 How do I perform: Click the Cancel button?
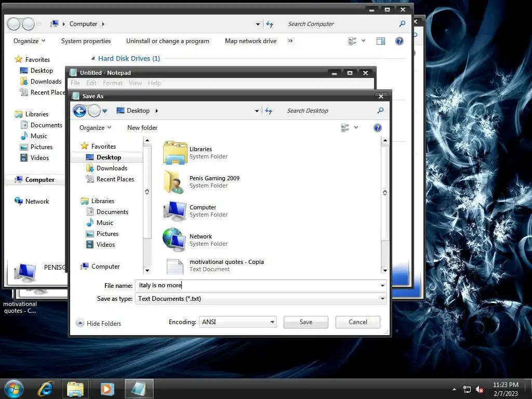pyautogui.click(x=357, y=322)
